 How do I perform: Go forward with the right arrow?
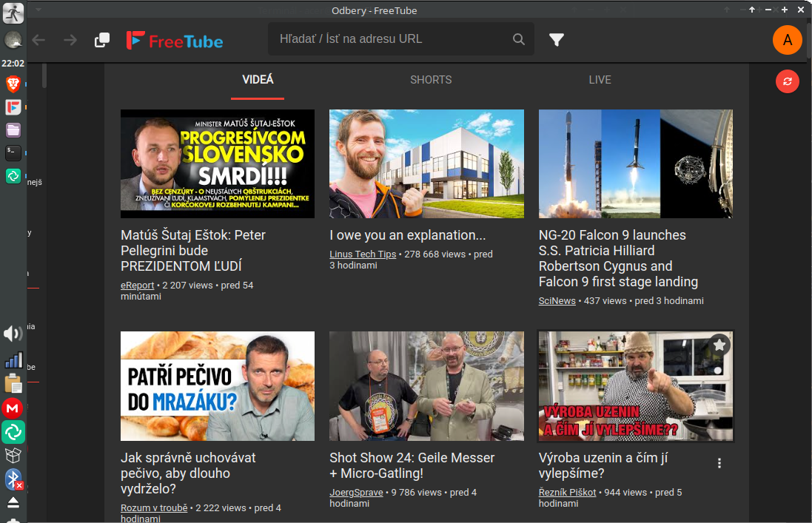tap(70, 40)
